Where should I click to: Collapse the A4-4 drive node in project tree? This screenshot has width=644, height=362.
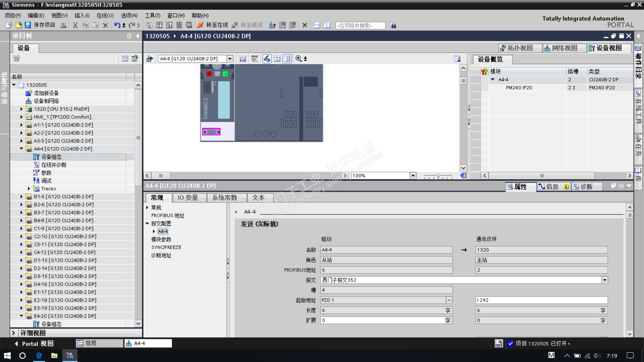[21, 148]
